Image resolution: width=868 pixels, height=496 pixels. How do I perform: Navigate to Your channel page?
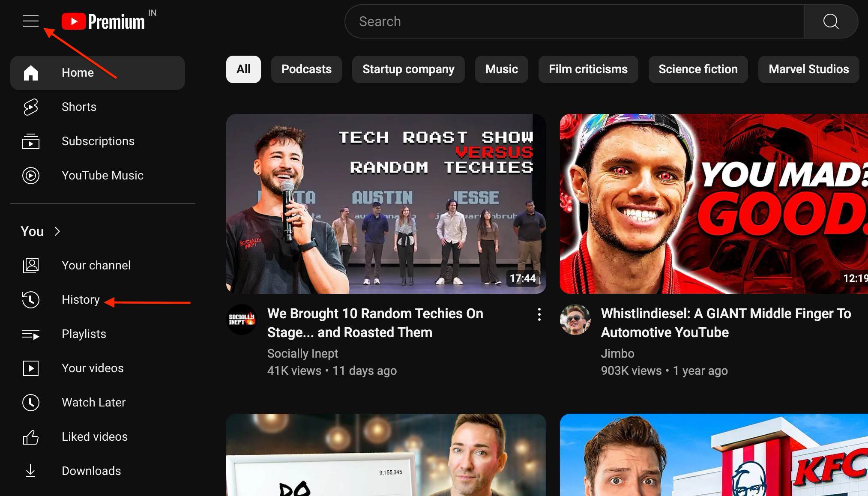[x=96, y=265]
